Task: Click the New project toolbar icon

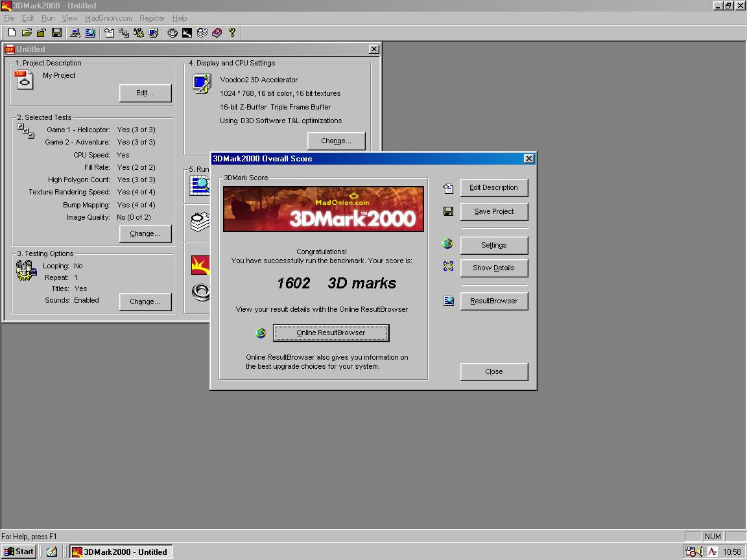Action: [x=12, y=32]
